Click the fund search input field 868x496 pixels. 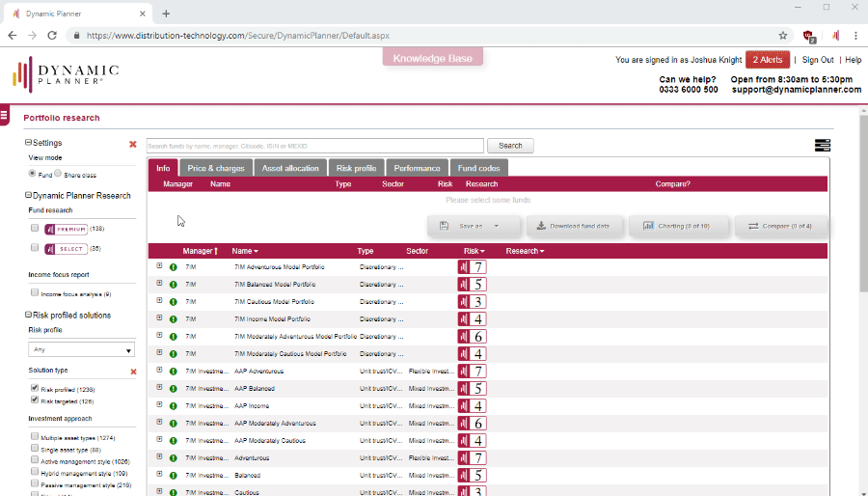pyautogui.click(x=315, y=146)
